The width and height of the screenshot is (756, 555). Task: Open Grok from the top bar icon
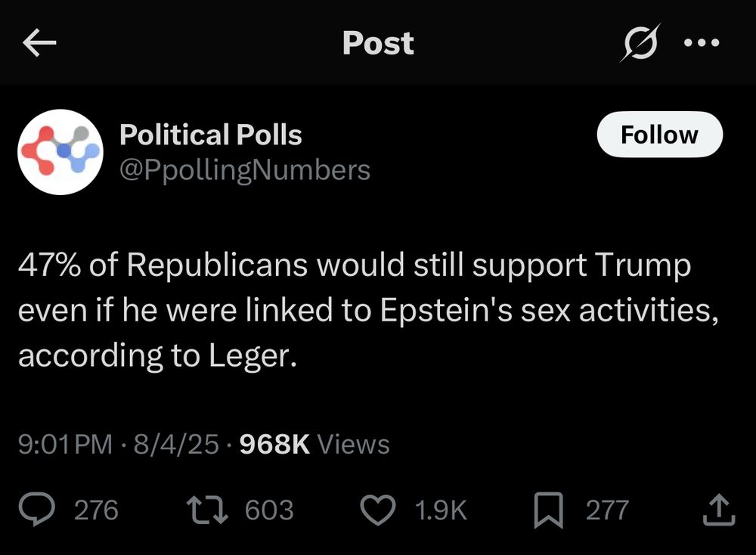(x=637, y=43)
